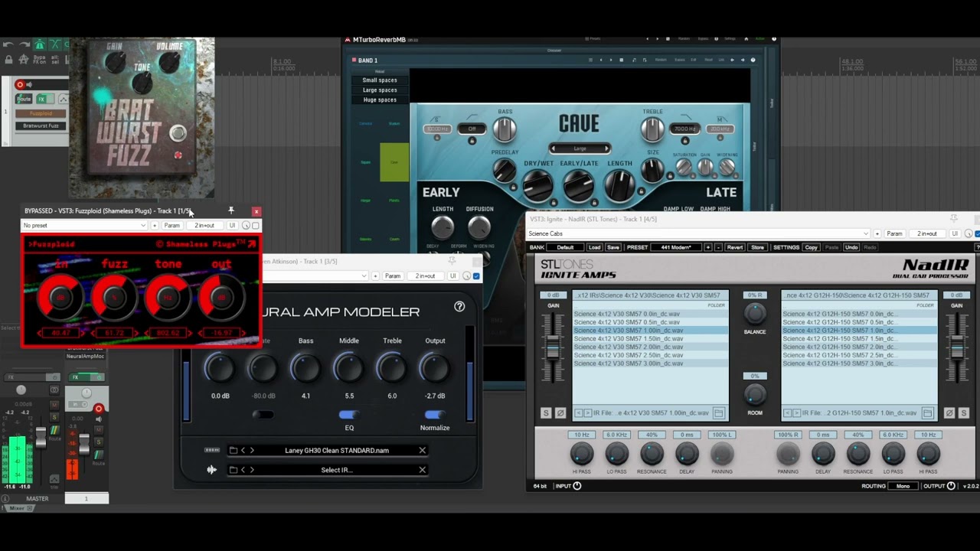The width and height of the screenshot is (980, 551).
Task: Select the highlighted Cave preset tile
Action: click(x=394, y=162)
